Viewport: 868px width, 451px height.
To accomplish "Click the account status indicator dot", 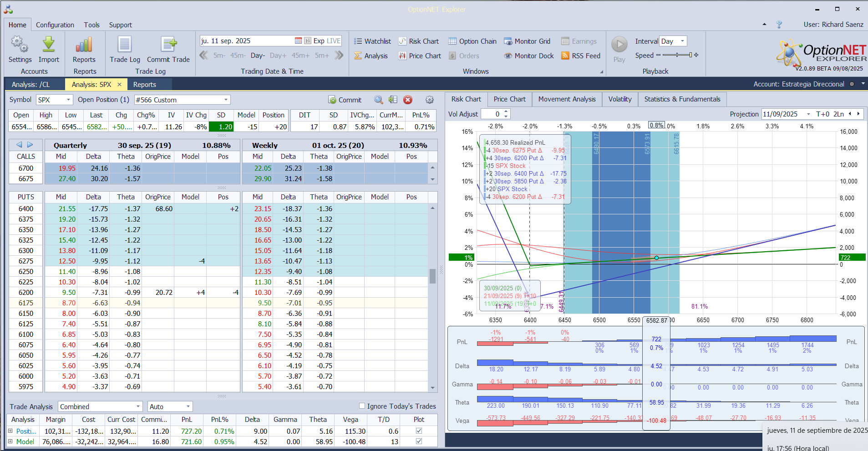I will pyautogui.click(x=852, y=84).
